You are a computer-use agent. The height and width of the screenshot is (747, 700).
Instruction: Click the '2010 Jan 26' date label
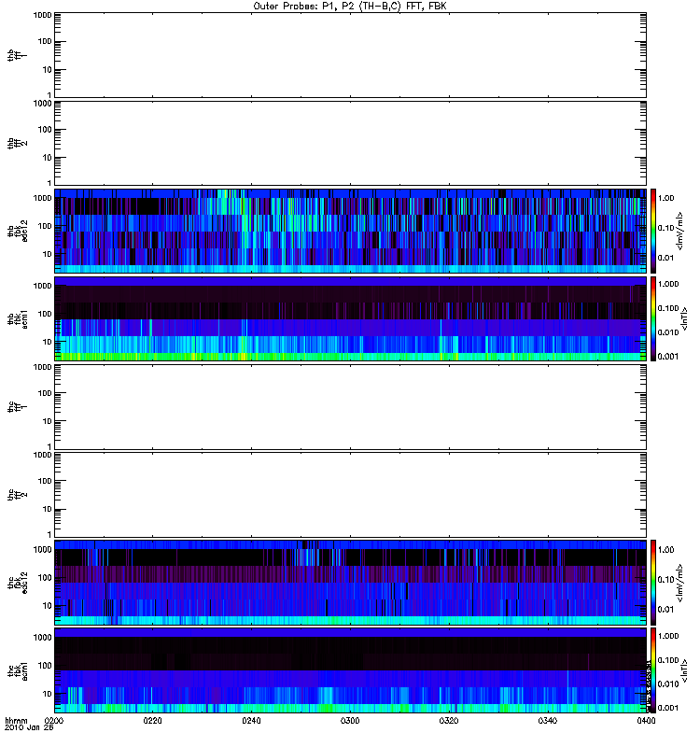tap(29, 728)
